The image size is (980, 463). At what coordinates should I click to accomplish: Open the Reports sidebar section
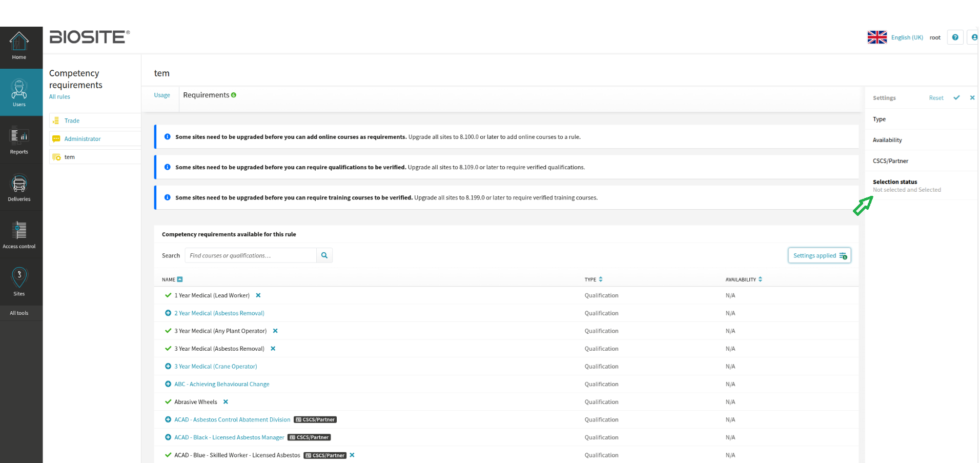click(19, 140)
